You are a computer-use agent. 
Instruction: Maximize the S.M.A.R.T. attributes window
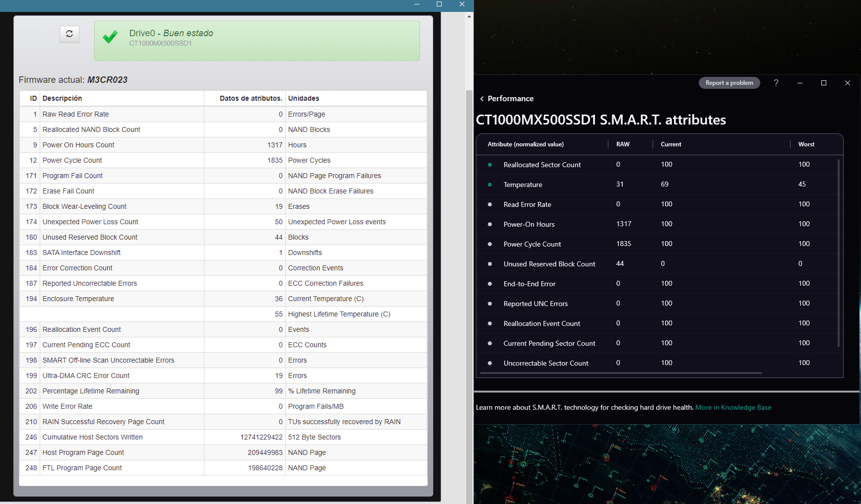pos(824,83)
